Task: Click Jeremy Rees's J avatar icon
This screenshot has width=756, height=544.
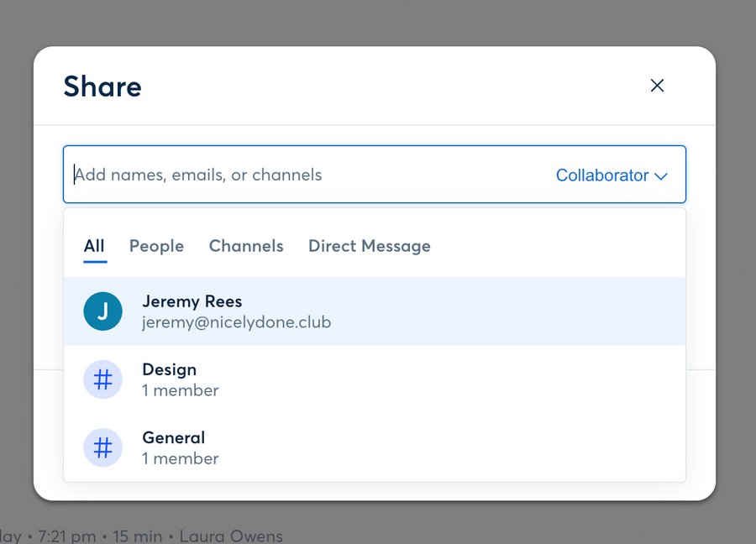Action: click(x=102, y=311)
